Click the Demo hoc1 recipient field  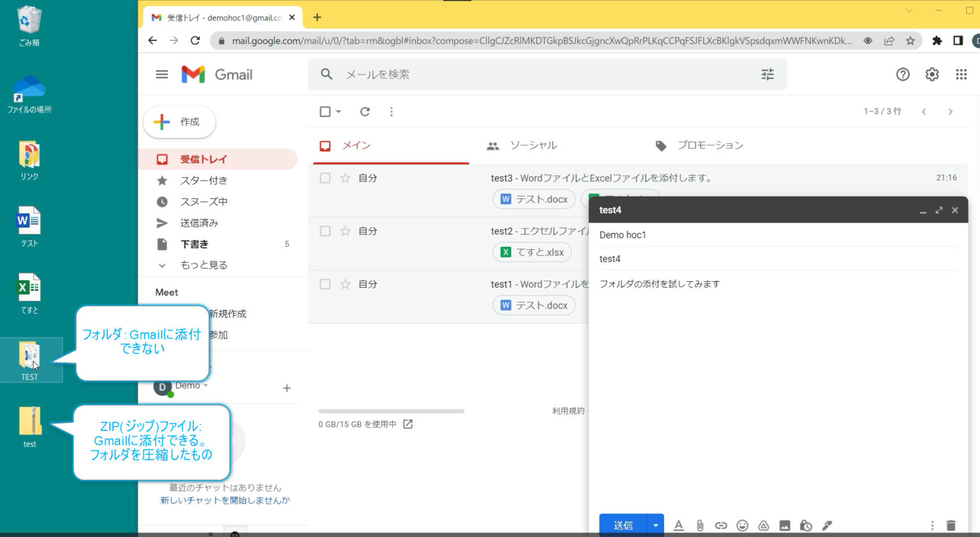click(778, 235)
